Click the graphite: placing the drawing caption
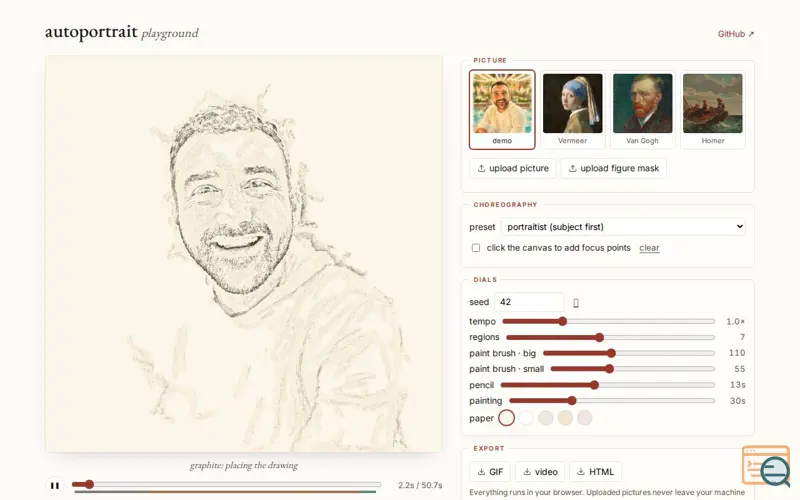 [x=244, y=465]
